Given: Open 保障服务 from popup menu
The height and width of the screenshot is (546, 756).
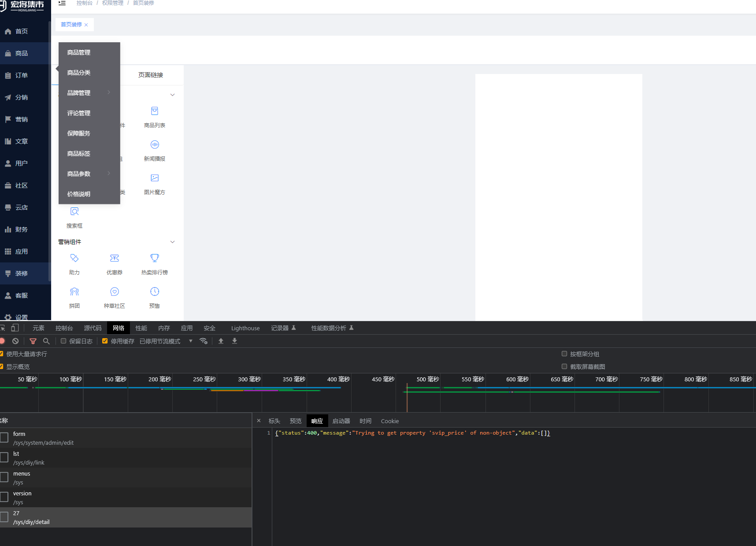Looking at the screenshot, I should pos(89,133).
